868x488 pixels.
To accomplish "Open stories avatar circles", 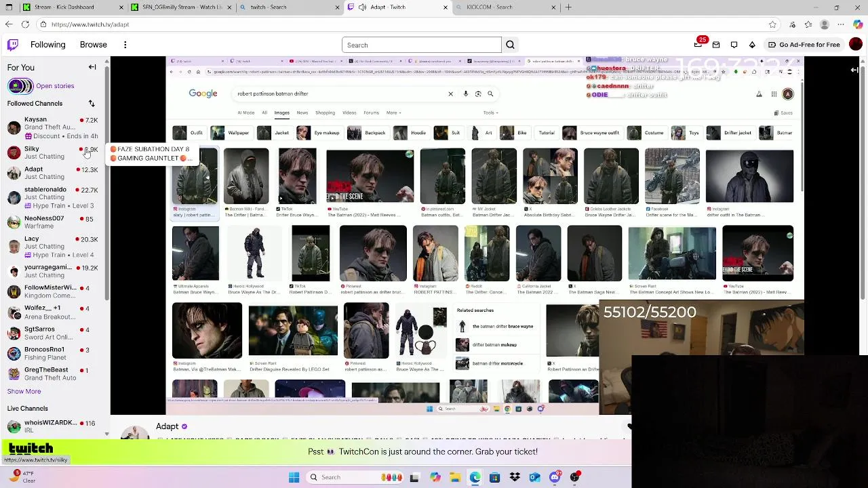I will tap(20, 86).
